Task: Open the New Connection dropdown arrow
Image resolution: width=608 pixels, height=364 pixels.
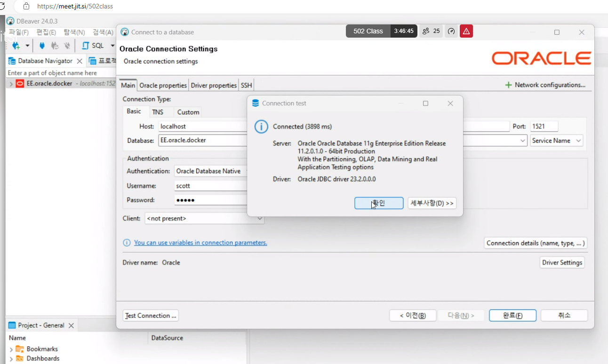Action: (x=27, y=46)
